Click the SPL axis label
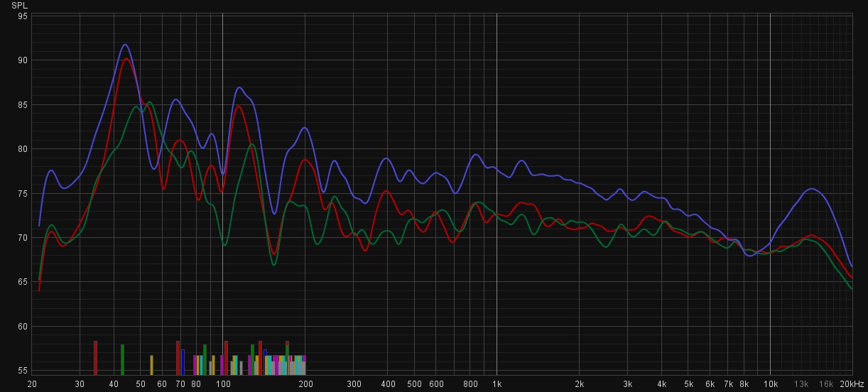Image resolution: width=868 pixels, height=392 pixels. [x=19, y=5]
